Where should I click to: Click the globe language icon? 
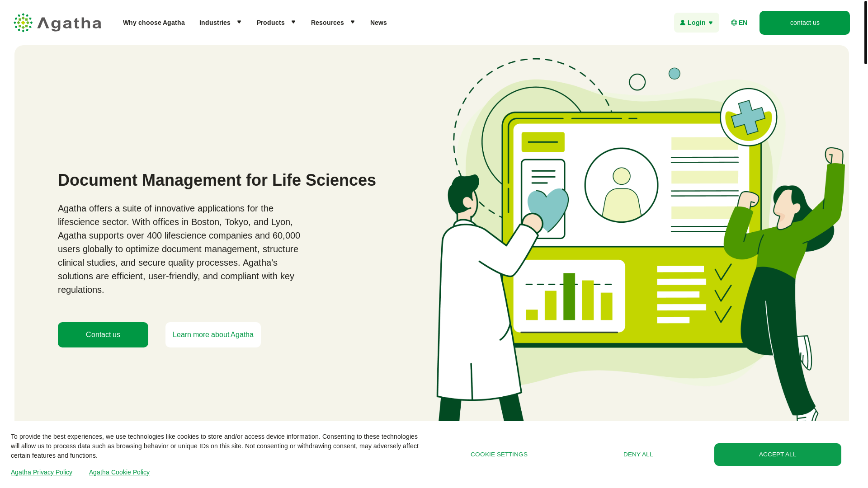pyautogui.click(x=734, y=23)
